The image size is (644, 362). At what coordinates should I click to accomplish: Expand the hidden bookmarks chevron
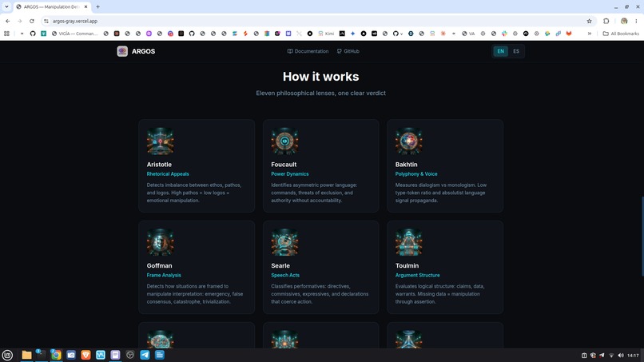(590, 34)
